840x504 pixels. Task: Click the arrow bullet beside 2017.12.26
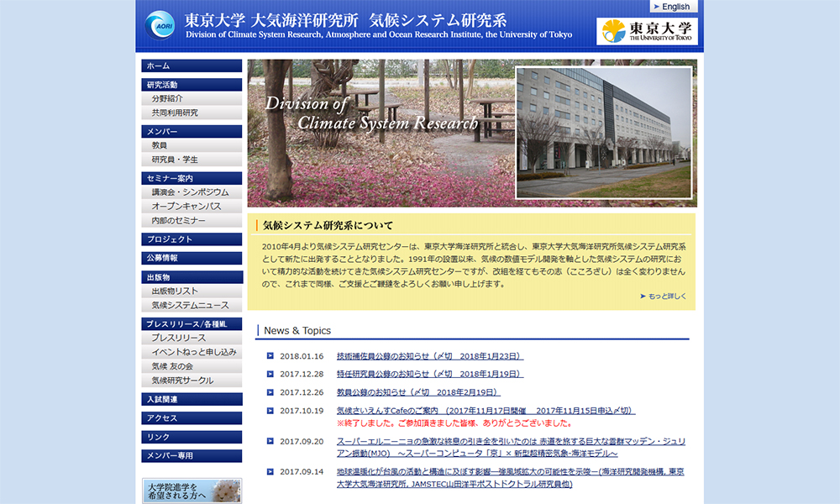(270, 392)
